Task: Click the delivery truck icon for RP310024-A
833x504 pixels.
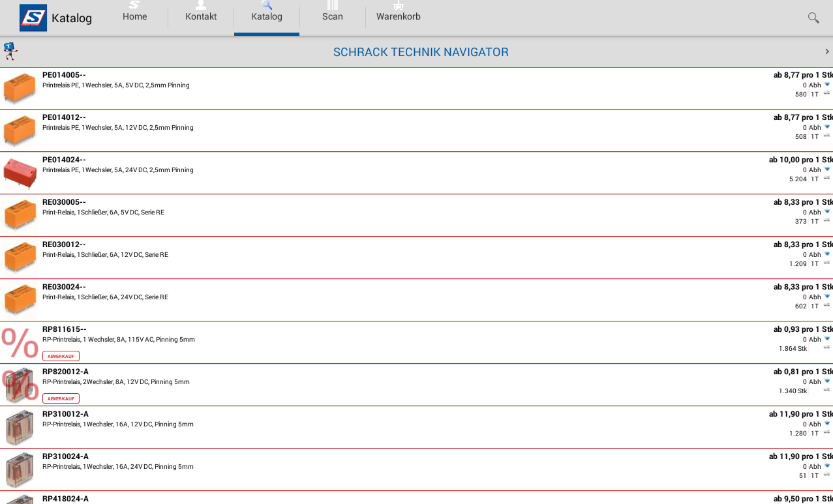Action: point(827,475)
